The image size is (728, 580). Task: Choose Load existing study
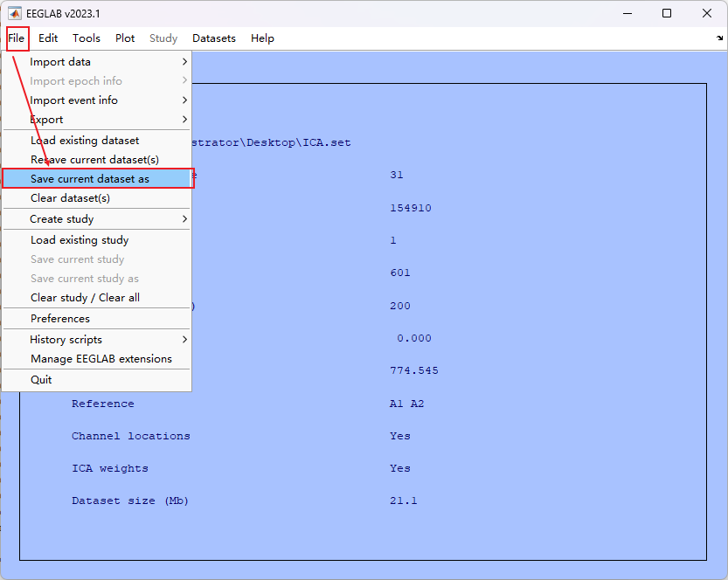coord(97,240)
